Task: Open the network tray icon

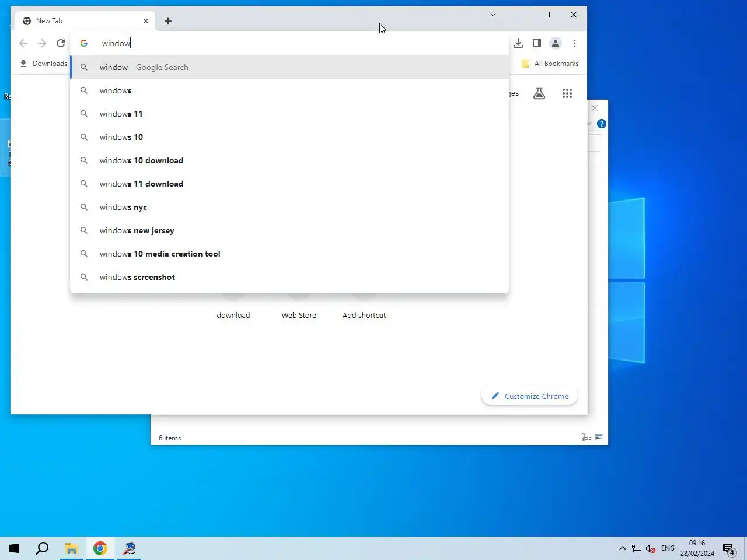Action: click(637, 548)
